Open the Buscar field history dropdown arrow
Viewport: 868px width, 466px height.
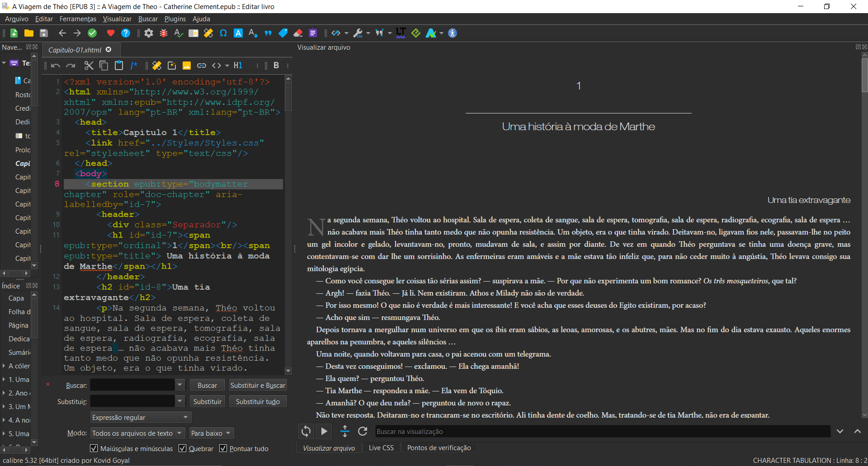(180, 385)
